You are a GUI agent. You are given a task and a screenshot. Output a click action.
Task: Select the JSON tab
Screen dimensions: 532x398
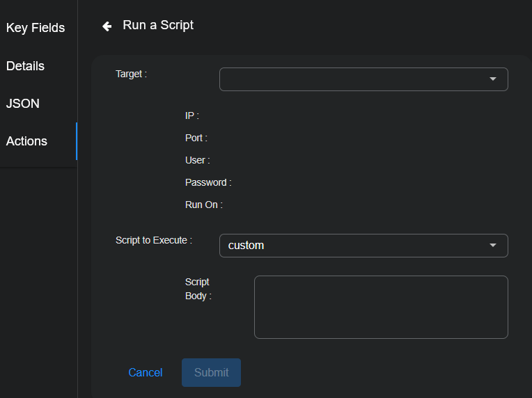pos(23,104)
